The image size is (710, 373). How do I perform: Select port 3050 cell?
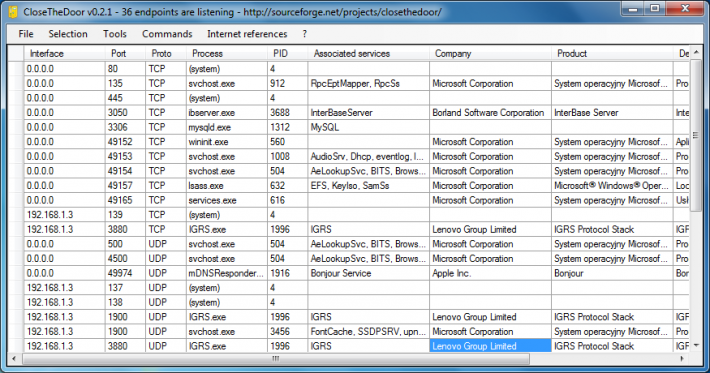click(125, 113)
